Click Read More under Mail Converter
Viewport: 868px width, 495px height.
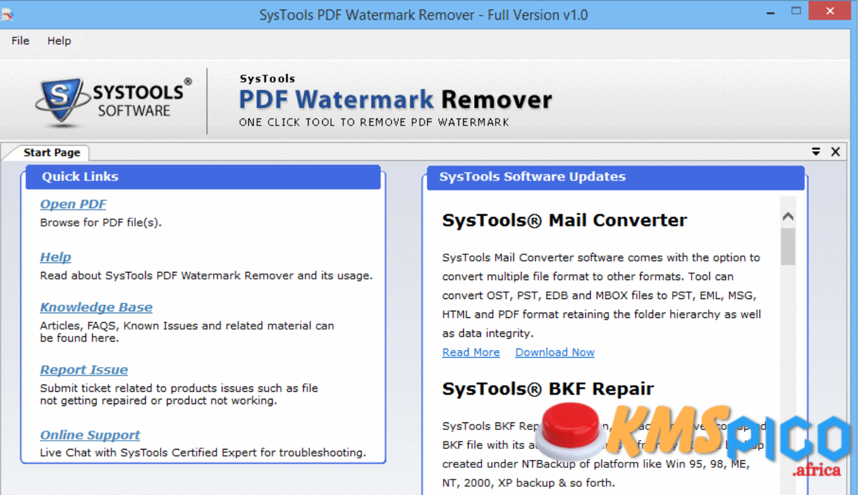[471, 353]
